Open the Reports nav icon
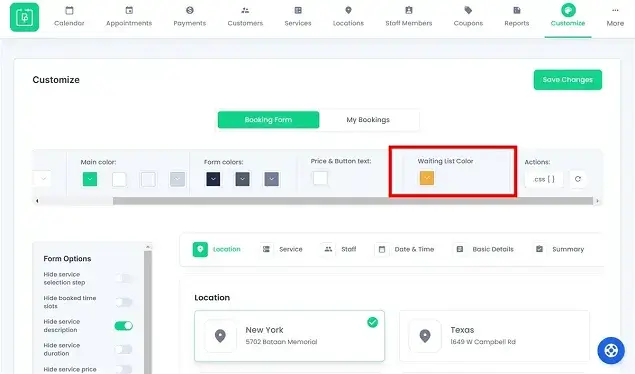This screenshot has height=374, width=635. click(517, 10)
